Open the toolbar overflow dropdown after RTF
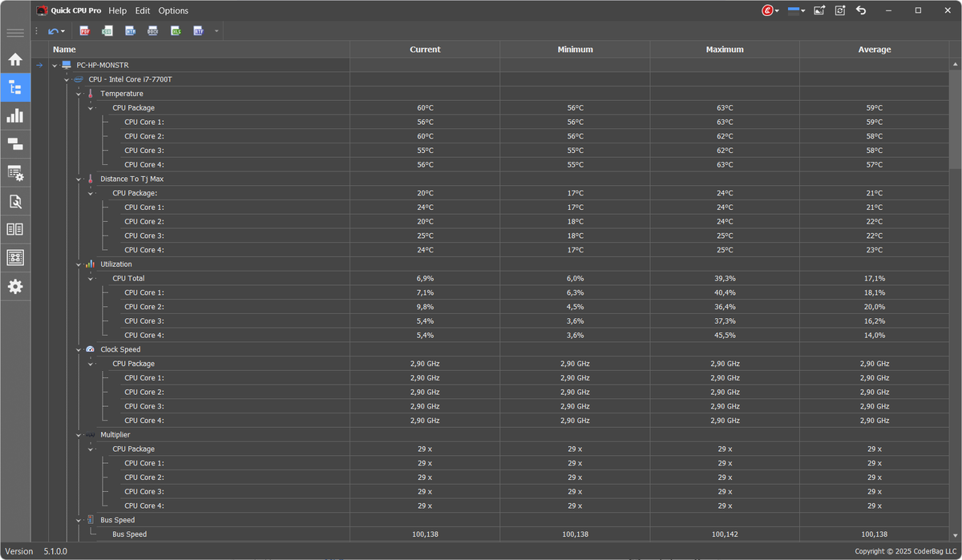962x560 pixels. [216, 31]
